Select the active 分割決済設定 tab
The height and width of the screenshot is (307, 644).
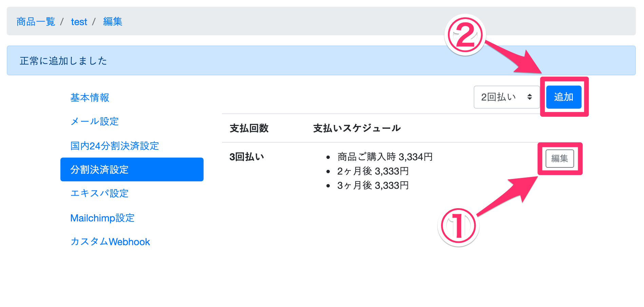coord(132,169)
